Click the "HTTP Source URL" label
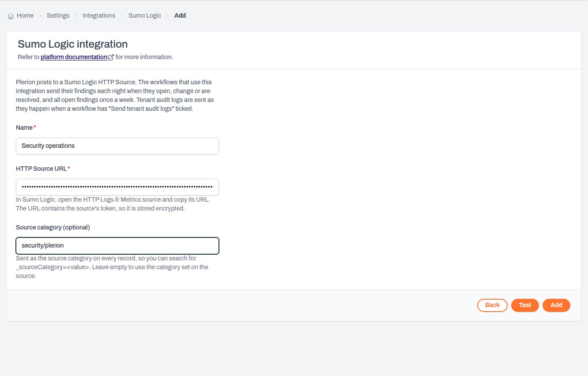The image size is (588, 376). [41, 169]
